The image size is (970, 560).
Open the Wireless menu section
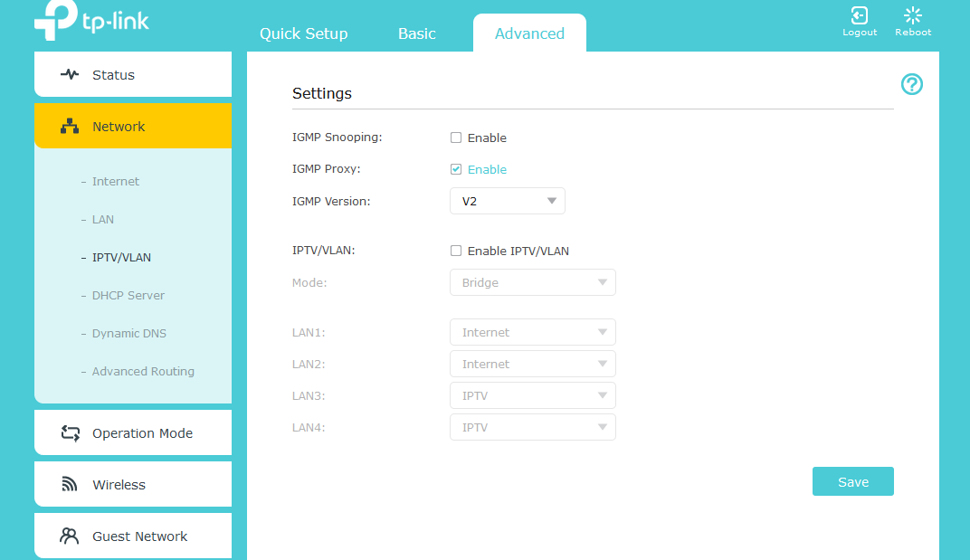tap(133, 484)
